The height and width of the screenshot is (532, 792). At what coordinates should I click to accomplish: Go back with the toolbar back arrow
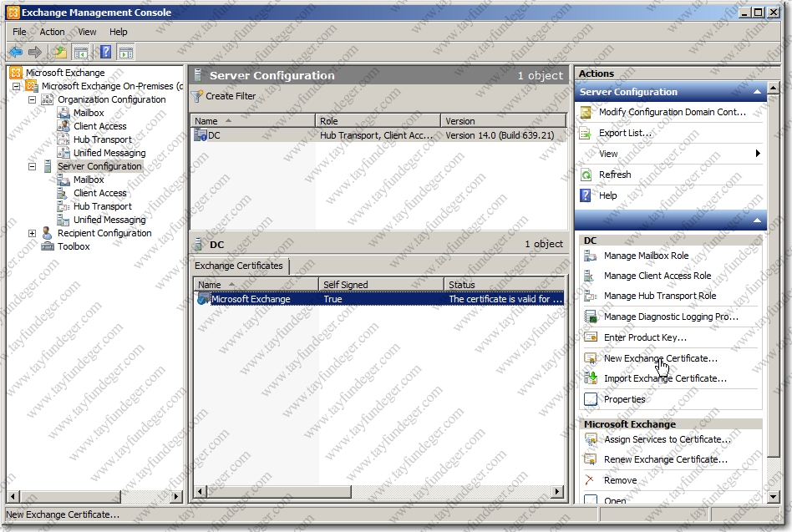(16, 52)
